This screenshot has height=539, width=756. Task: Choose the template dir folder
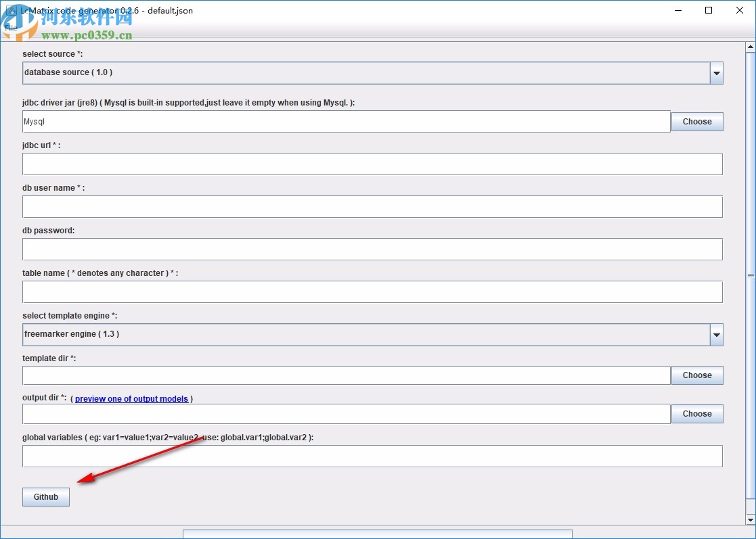pos(697,375)
